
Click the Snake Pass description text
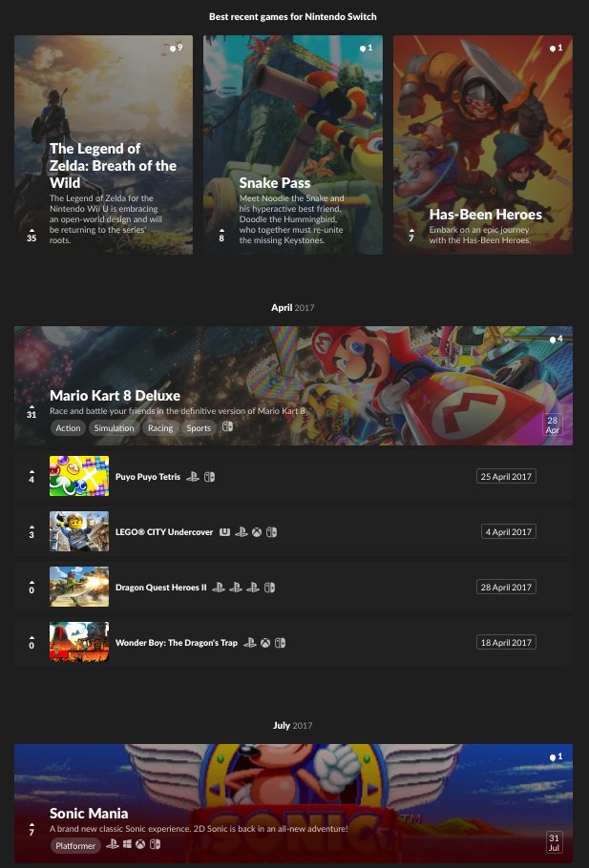coord(291,219)
